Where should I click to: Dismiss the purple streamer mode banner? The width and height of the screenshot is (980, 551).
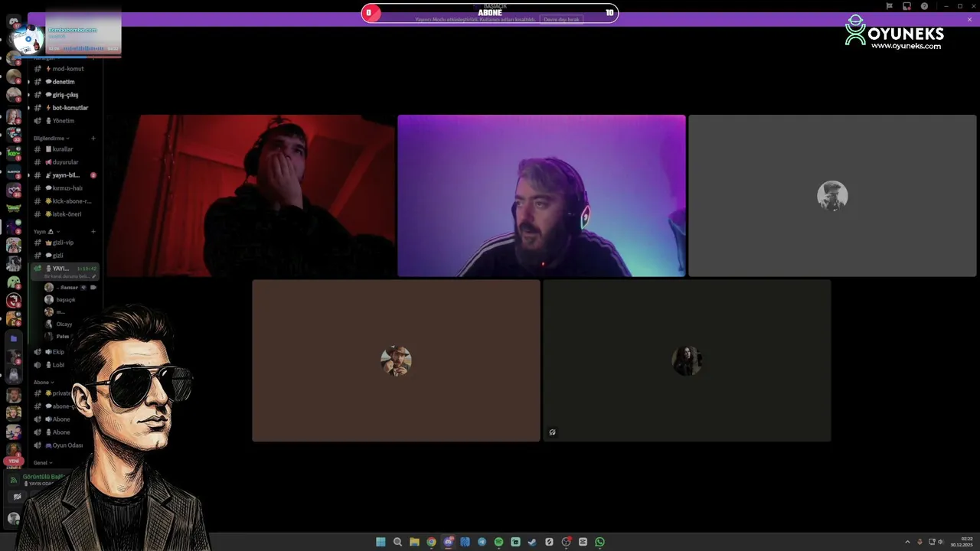[969, 19]
